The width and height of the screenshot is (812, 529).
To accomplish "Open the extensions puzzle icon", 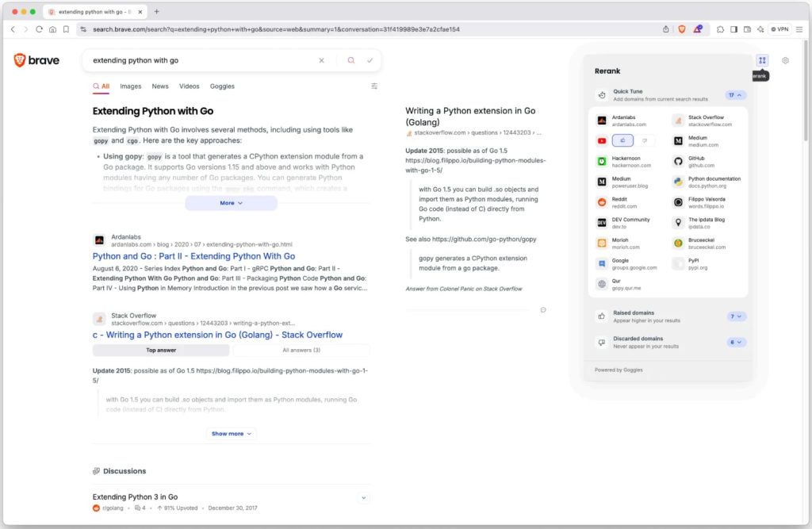I will pos(720,29).
